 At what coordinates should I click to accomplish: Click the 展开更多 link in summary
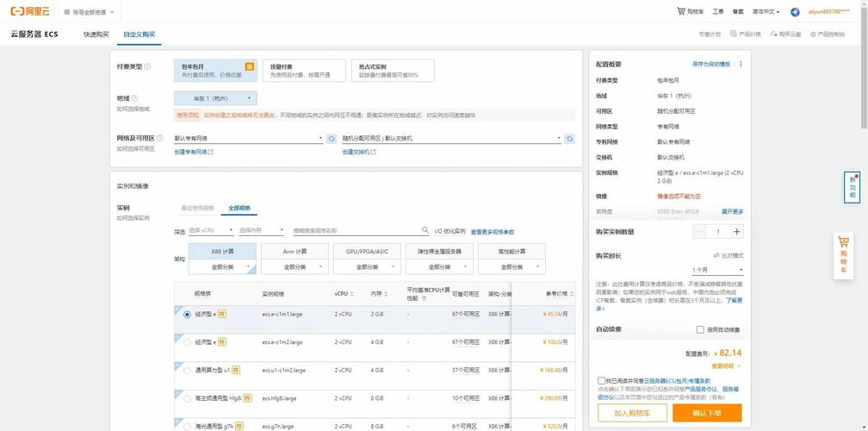(x=732, y=212)
